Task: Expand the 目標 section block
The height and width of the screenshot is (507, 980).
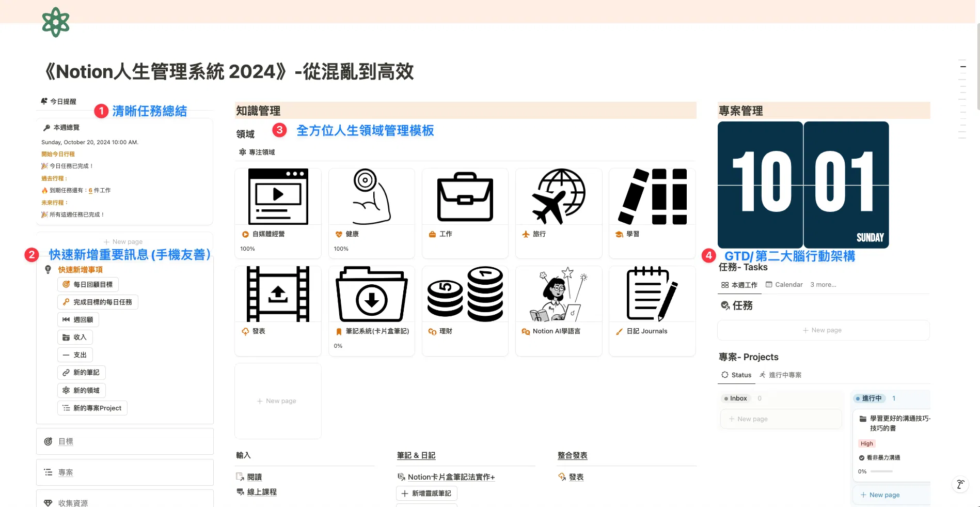Action: 125,441
